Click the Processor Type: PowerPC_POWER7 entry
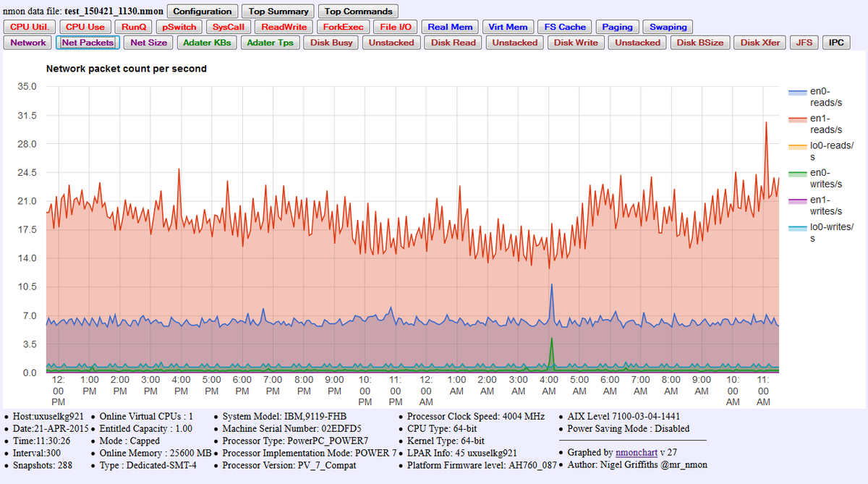Image resolution: width=868 pixels, height=484 pixels. 295,441
